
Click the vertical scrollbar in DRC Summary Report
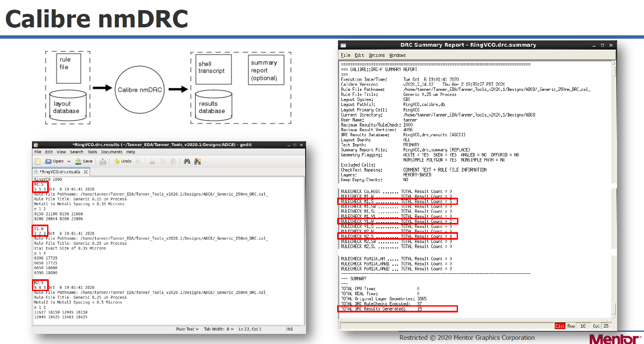pyautogui.click(x=614, y=189)
